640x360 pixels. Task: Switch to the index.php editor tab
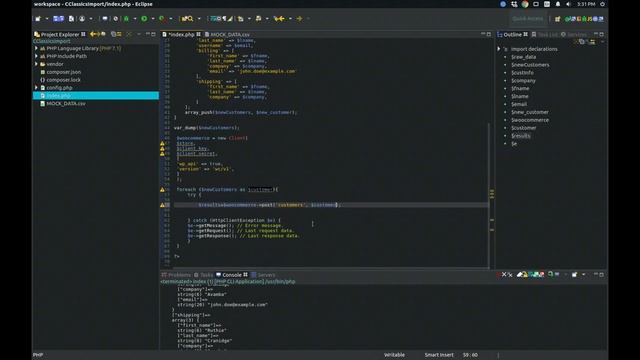pyautogui.click(x=181, y=34)
